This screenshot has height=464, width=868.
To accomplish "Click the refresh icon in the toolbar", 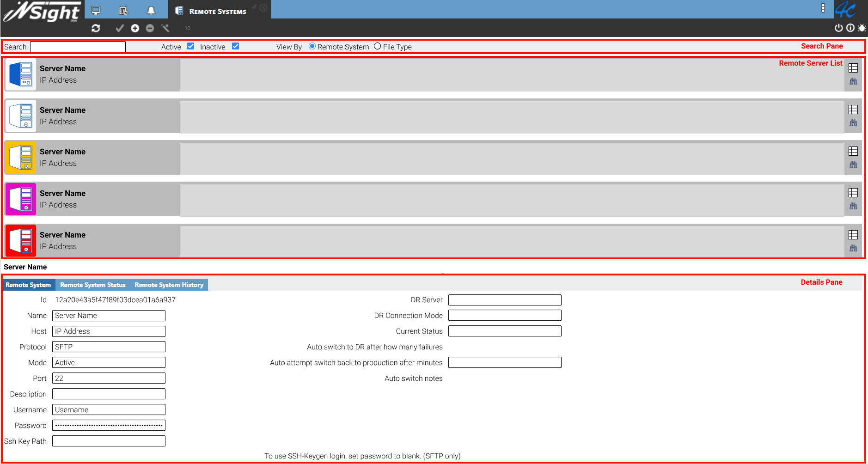I will [x=96, y=28].
